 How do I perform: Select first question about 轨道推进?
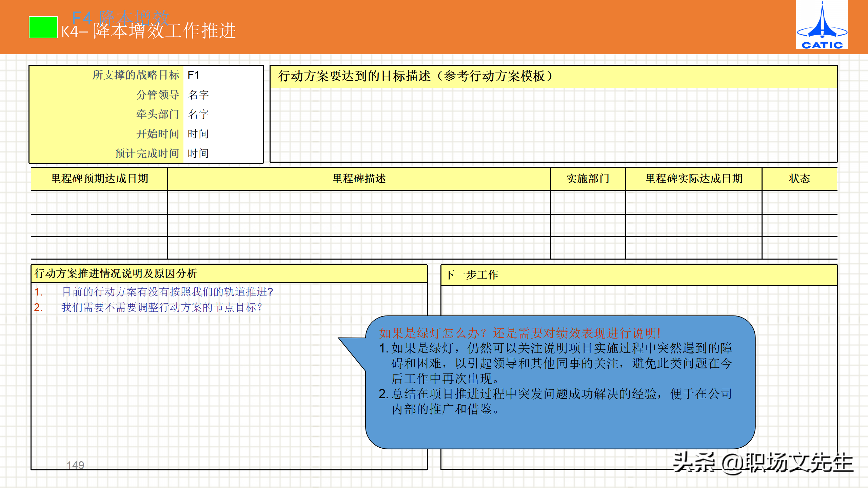pos(167,292)
